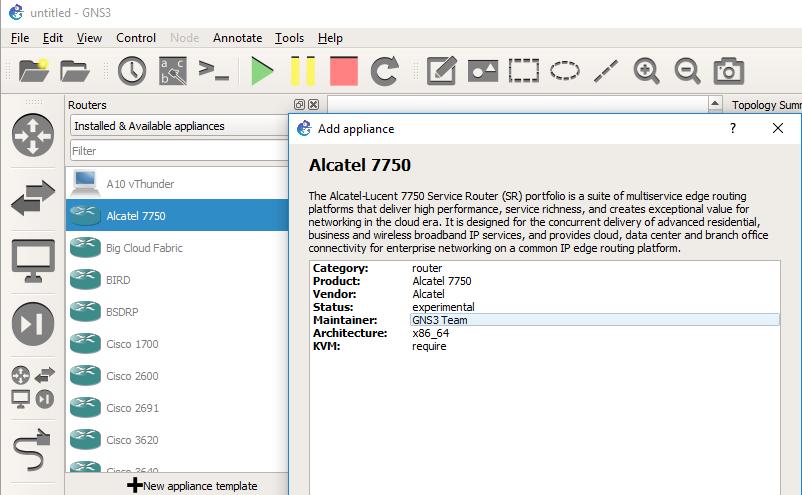Select Cisco 1700 router
This screenshot has height=495, width=802.
tap(177, 344)
